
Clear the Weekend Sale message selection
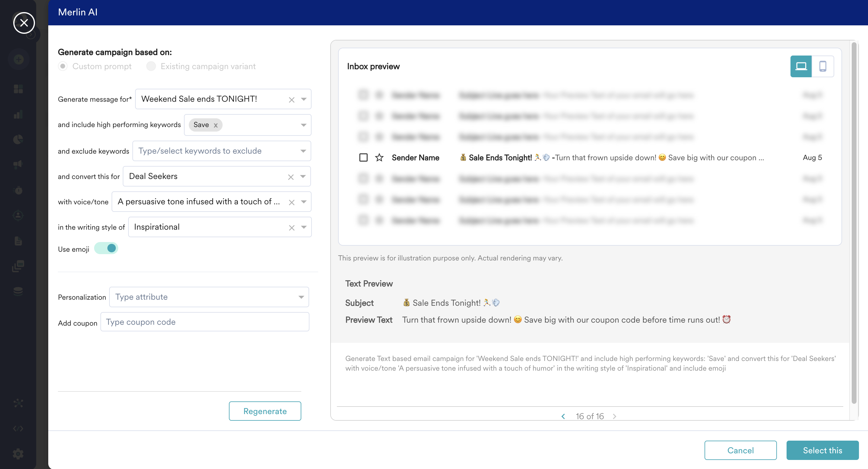pos(291,100)
